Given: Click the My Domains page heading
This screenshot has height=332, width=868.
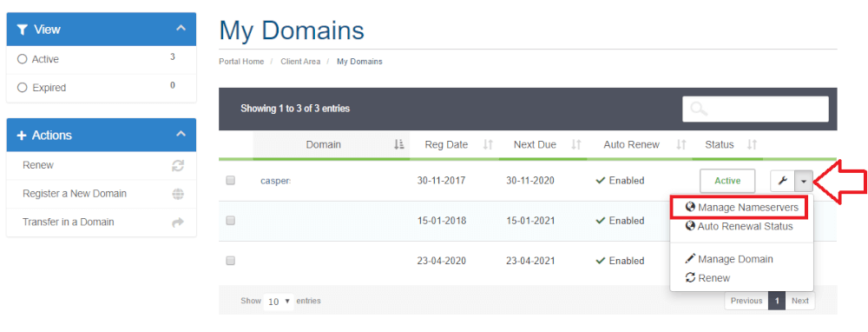Looking at the screenshot, I should coord(292,30).
